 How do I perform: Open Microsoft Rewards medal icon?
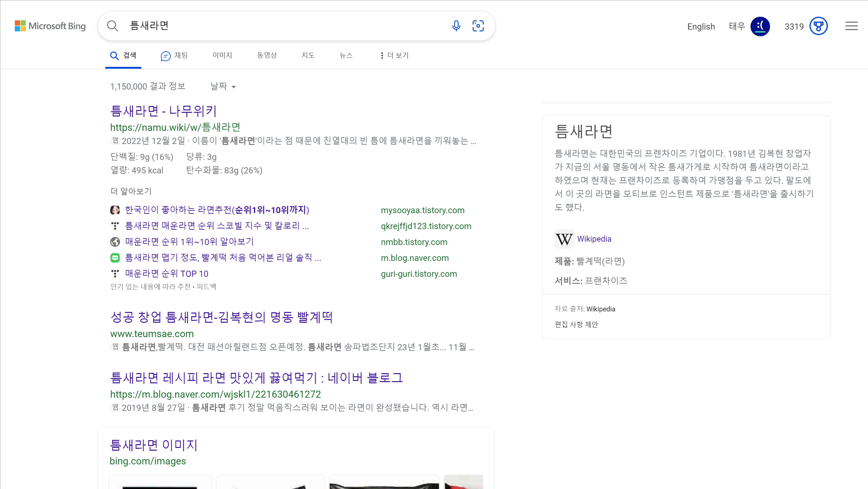coord(818,26)
